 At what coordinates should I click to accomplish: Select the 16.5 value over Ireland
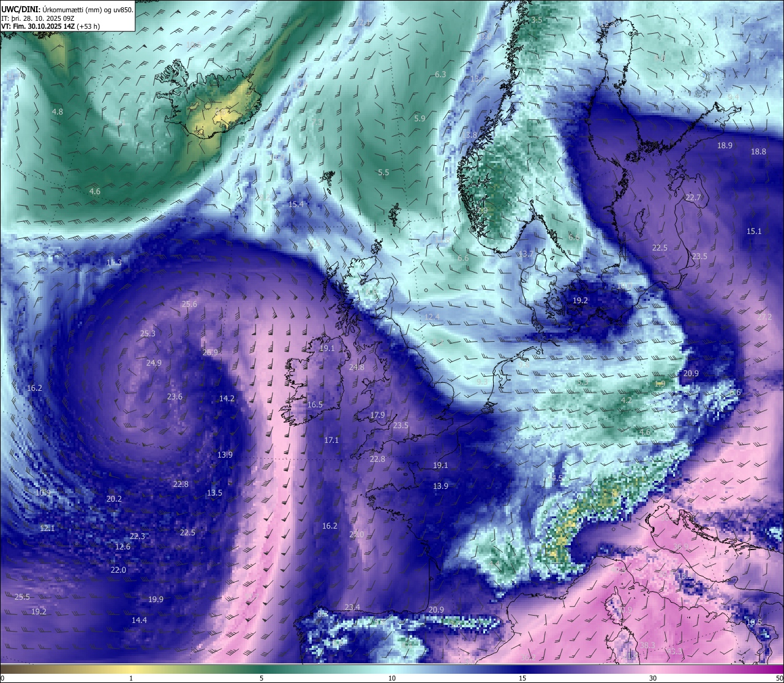tap(315, 404)
